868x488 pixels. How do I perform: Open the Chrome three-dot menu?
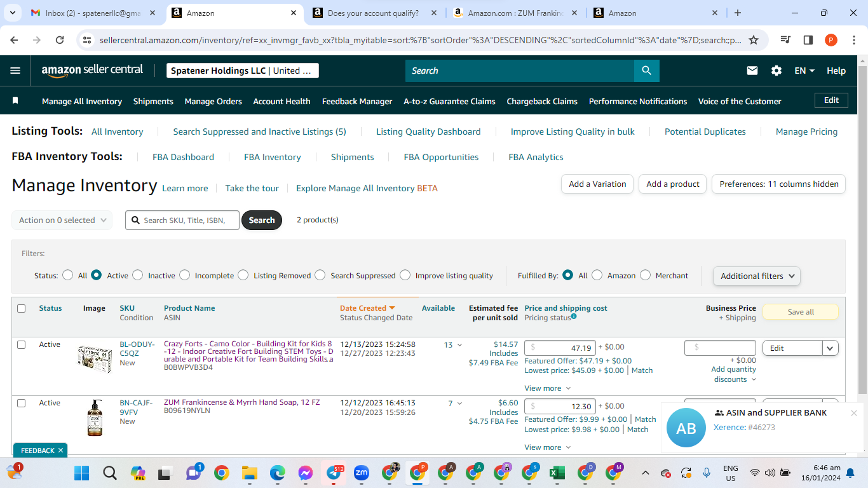[853, 40]
